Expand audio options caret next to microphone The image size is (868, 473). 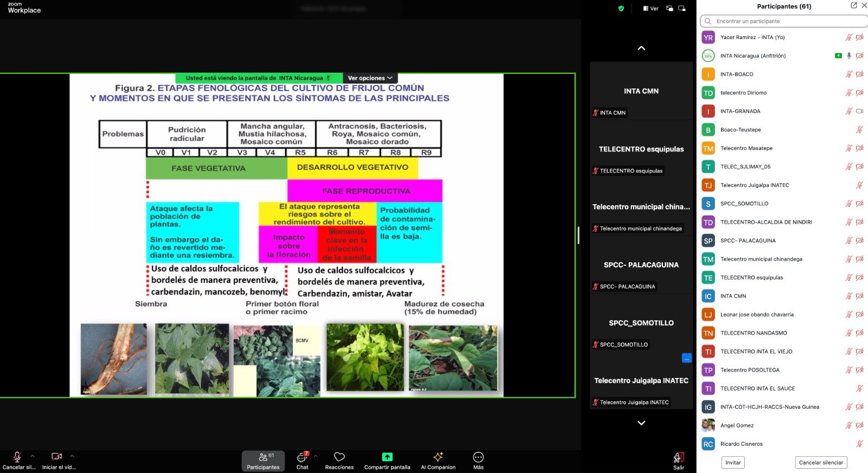coord(33,456)
